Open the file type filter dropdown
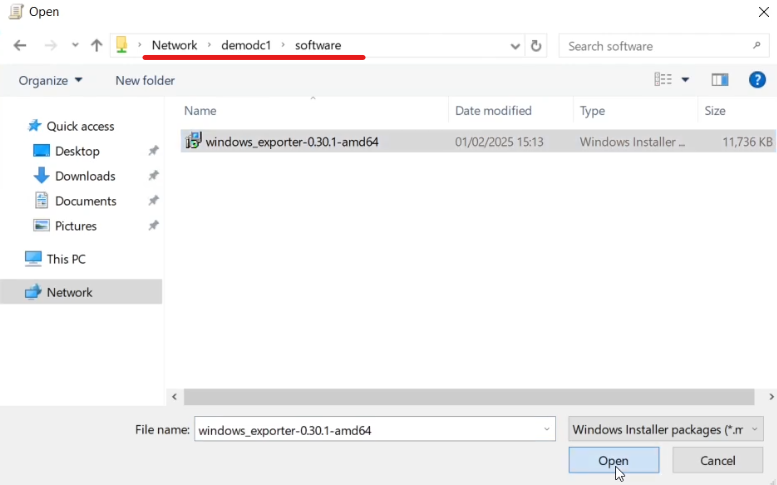This screenshot has width=777, height=485. click(x=666, y=430)
